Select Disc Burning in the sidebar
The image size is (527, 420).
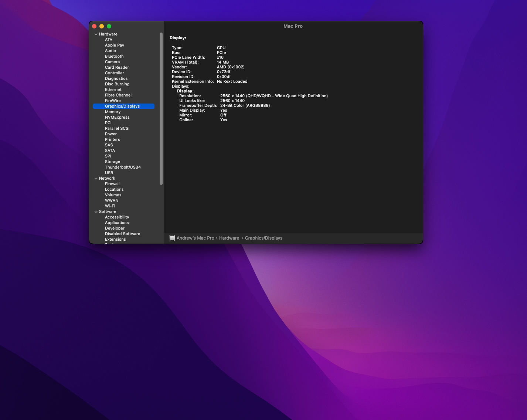[x=117, y=84]
